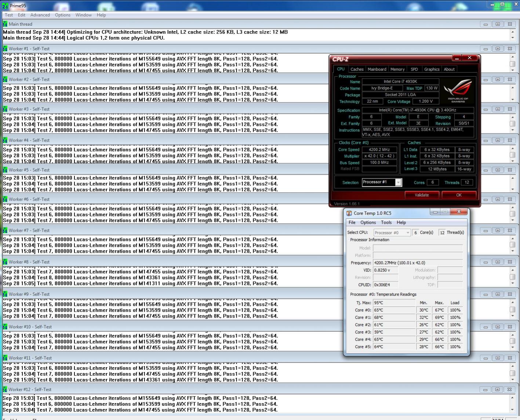520x420 pixels.
Task: Switch to the Memory tab in CPU-Z
Action: (x=397, y=69)
